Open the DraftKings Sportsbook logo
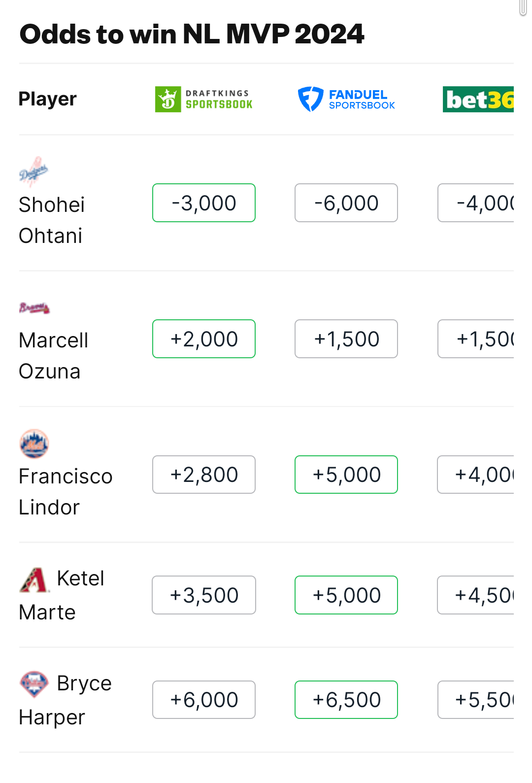This screenshot has height=783, width=532. coord(204,99)
